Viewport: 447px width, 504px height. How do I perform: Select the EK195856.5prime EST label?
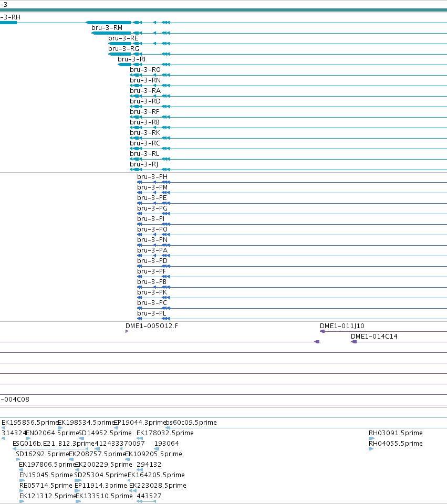(29, 422)
